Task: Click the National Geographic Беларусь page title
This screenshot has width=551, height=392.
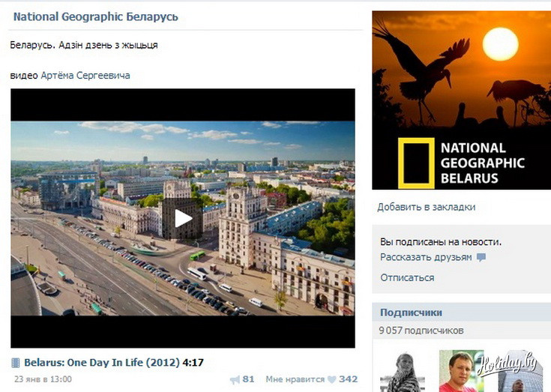Action: click(96, 16)
